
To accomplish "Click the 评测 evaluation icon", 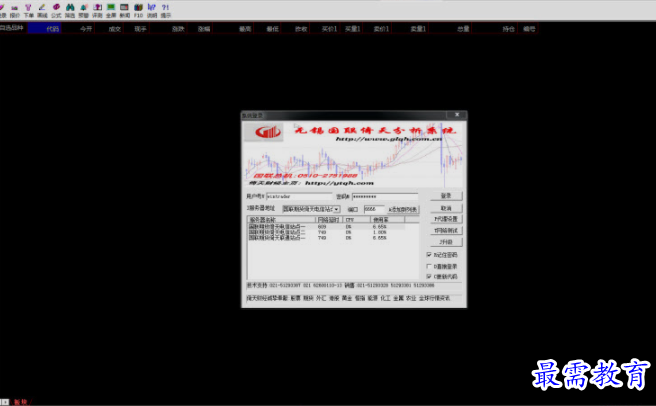I will pyautogui.click(x=97, y=10).
